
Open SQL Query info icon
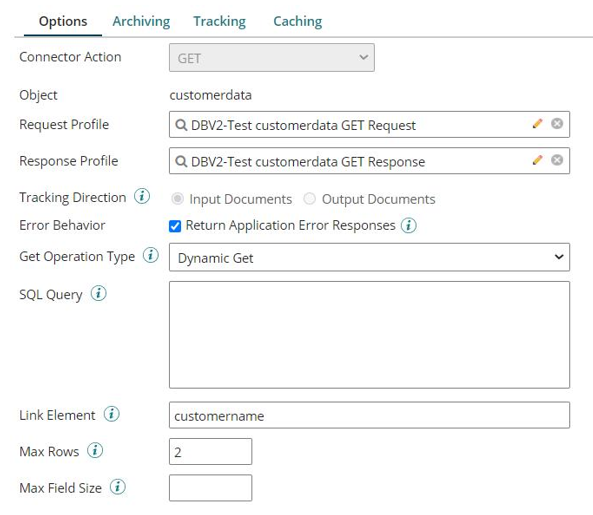99,293
